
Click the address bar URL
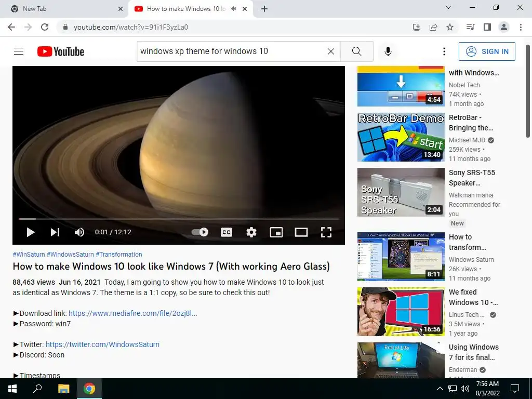coord(130,27)
